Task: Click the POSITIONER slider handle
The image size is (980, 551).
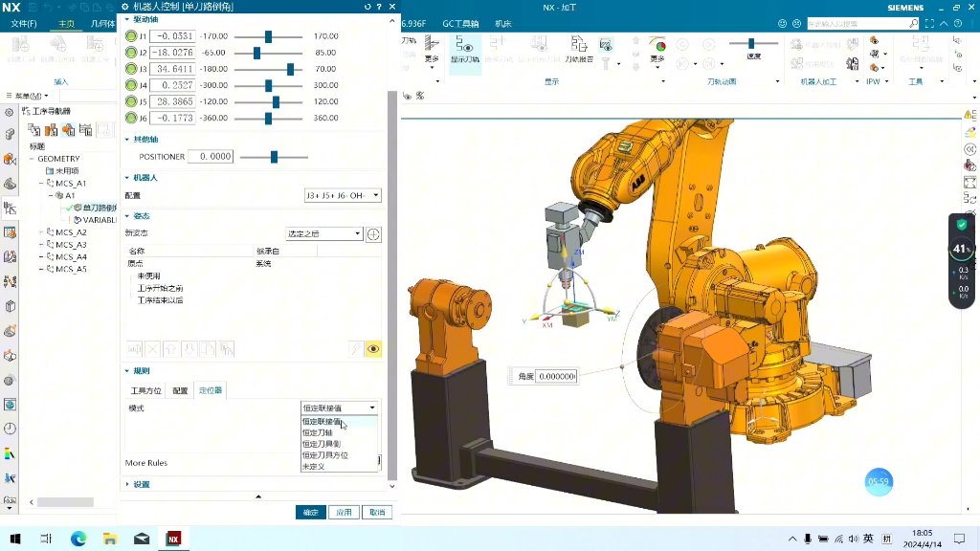Action: [275, 157]
